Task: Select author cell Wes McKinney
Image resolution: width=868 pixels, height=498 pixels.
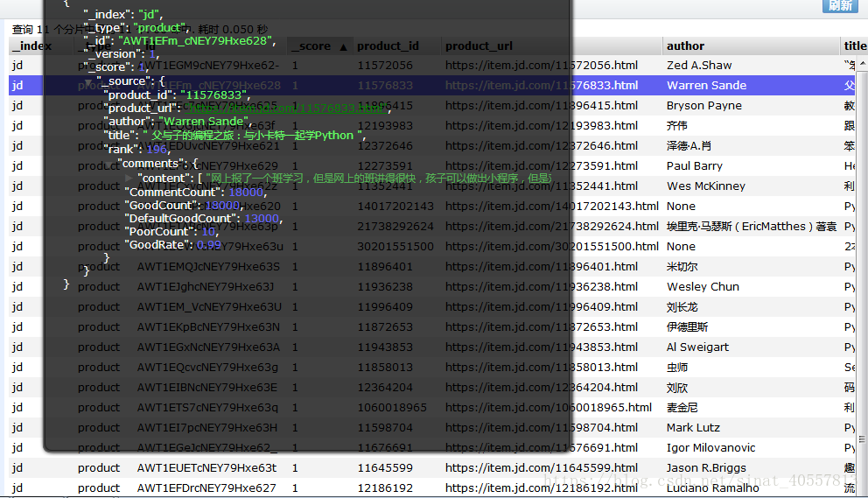Action: (x=706, y=186)
